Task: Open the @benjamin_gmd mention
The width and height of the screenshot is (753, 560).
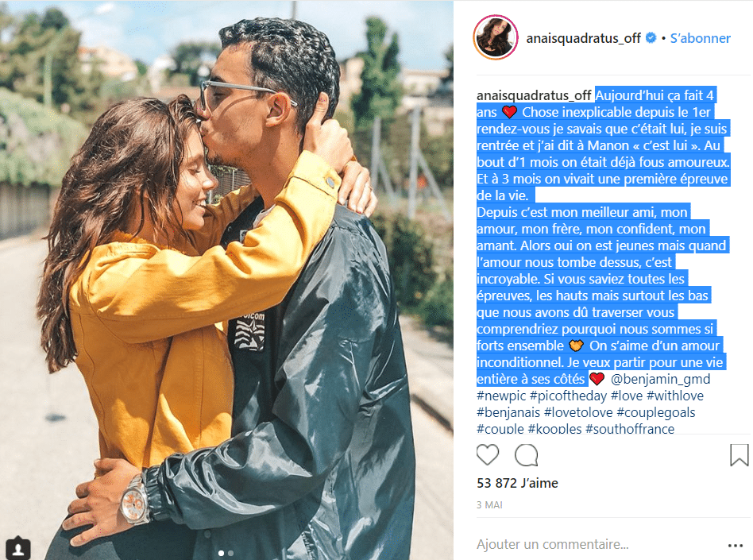Action: click(660, 379)
